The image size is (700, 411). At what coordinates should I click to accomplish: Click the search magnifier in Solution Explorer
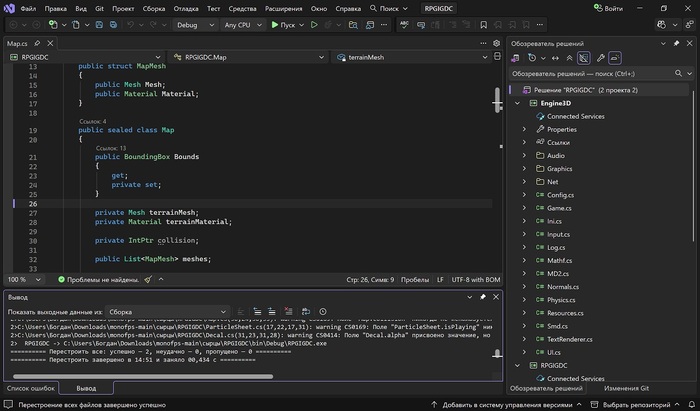point(678,73)
